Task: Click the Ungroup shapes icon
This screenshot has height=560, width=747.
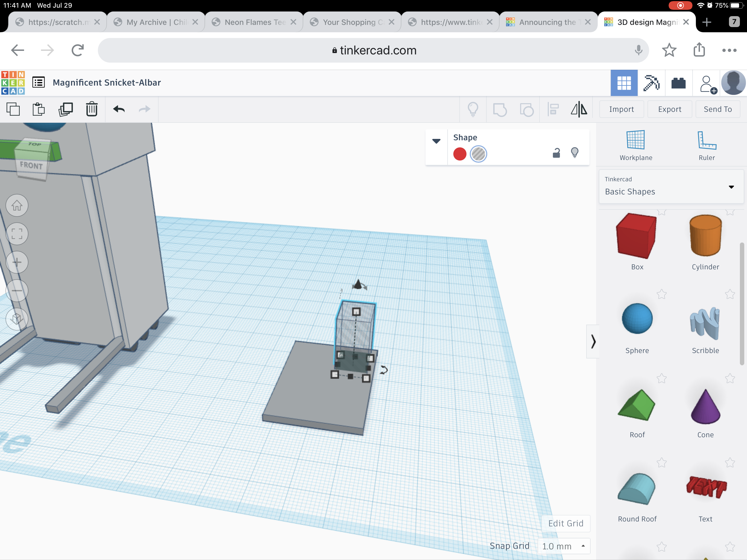Action: [x=526, y=109]
